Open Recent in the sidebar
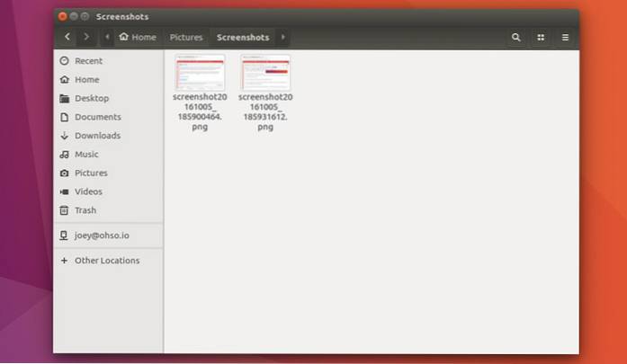 88,61
